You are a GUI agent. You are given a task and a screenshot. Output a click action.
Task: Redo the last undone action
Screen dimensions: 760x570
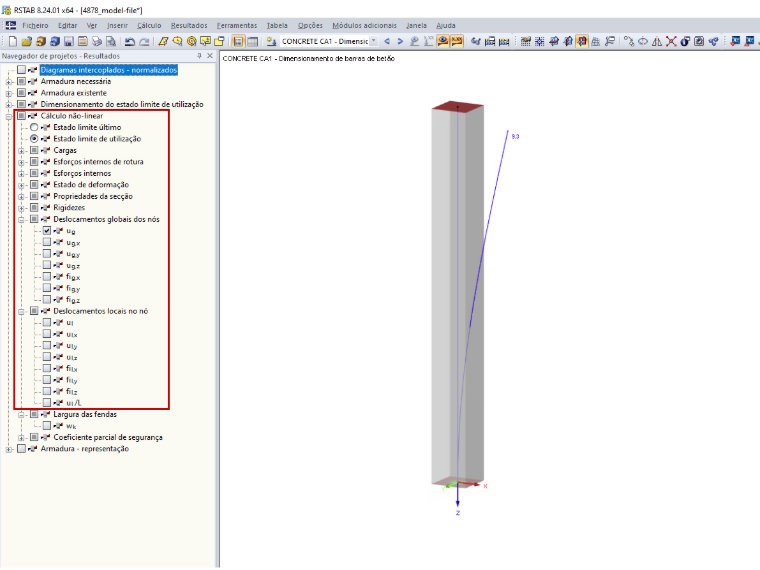pyautogui.click(x=144, y=41)
